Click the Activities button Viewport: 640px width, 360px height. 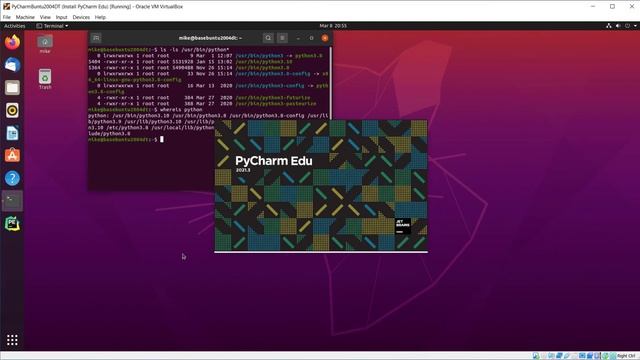point(15,26)
